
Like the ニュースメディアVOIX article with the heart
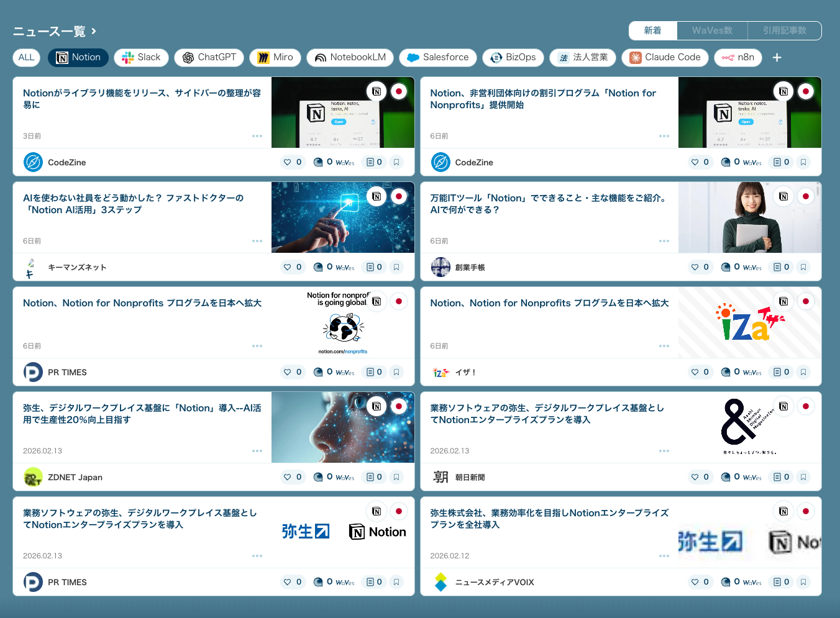(700, 582)
